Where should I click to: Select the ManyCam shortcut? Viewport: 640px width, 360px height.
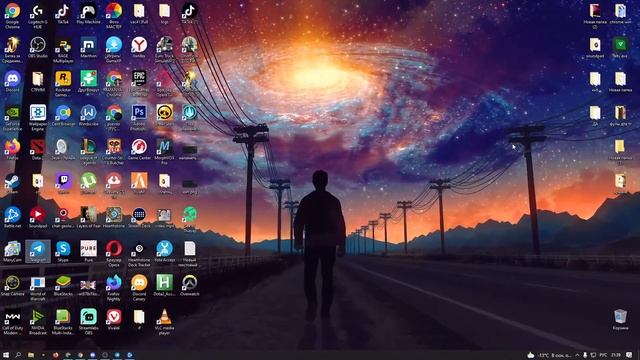pyautogui.click(x=12, y=252)
